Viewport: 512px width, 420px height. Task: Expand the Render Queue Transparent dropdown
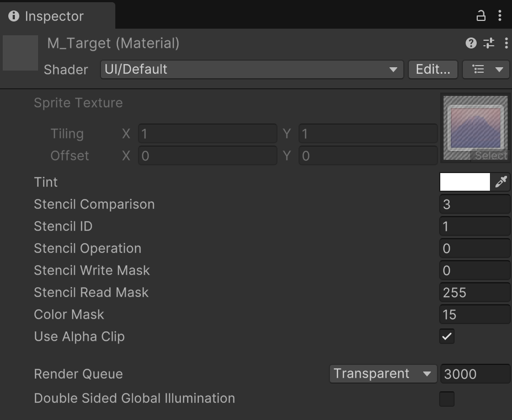point(383,374)
